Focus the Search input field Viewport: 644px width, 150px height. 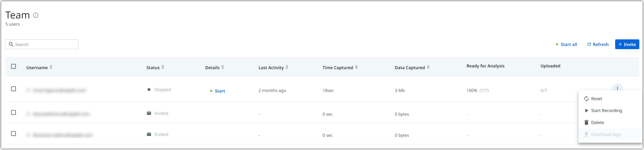(x=42, y=44)
